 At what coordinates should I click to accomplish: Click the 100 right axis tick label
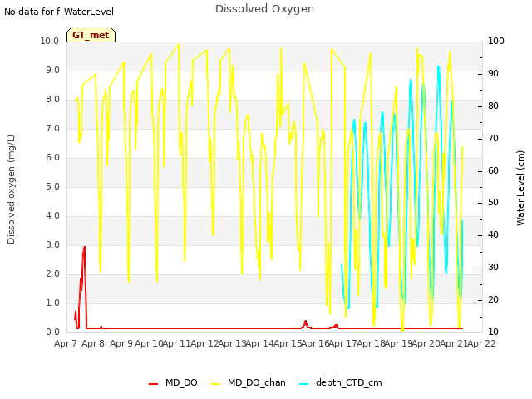pos(496,42)
